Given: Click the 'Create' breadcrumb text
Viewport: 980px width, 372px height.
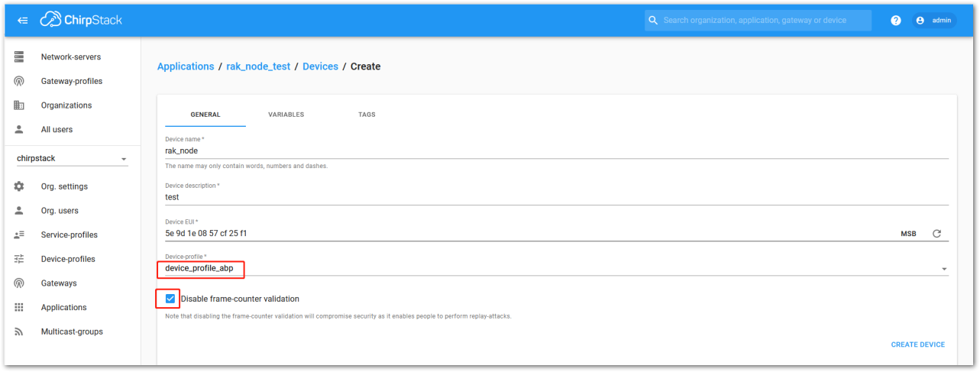Looking at the screenshot, I should [365, 66].
